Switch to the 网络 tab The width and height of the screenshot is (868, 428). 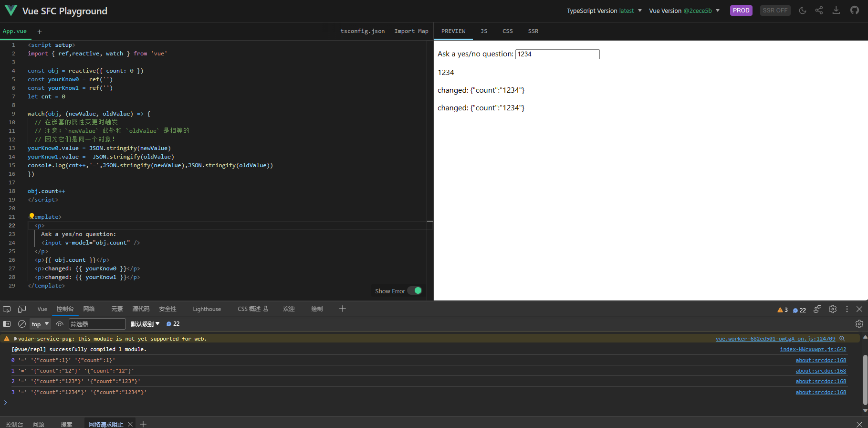[89, 309]
